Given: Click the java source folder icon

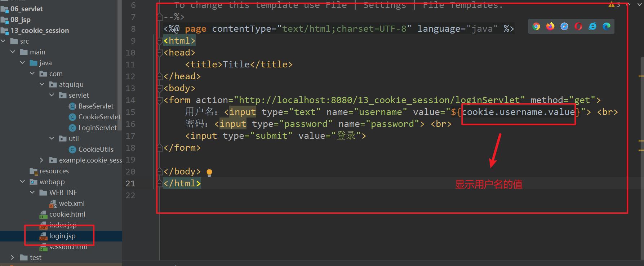Looking at the screenshot, I should (34, 63).
